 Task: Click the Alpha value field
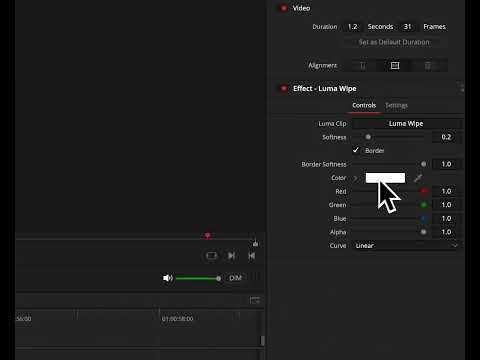[446, 232]
